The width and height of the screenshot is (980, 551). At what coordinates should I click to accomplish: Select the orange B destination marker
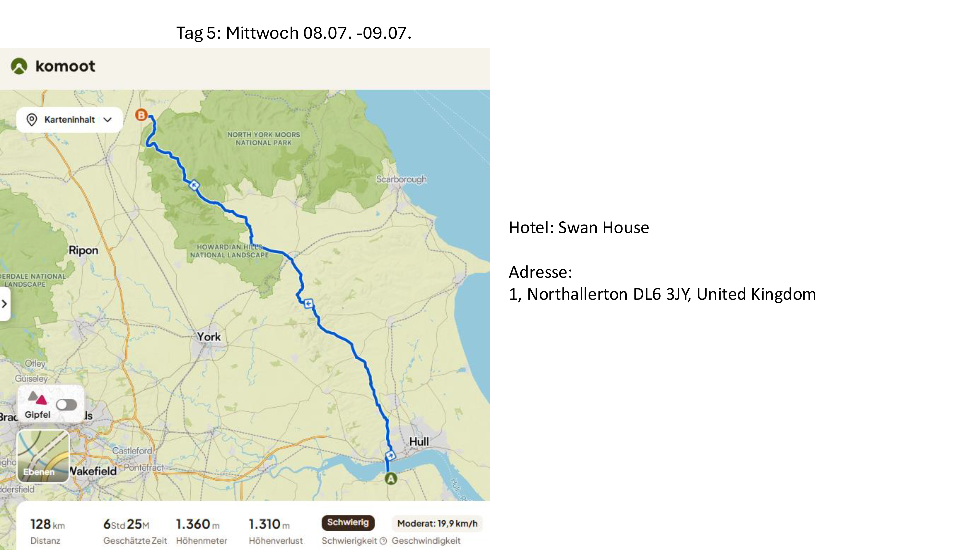click(141, 115)
